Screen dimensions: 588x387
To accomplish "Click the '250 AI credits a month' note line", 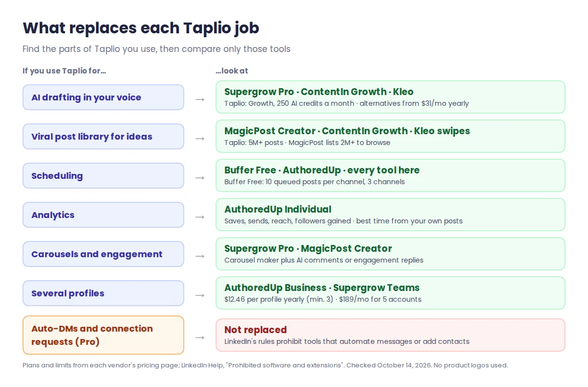I will pyautogui.click(x=346, y=103).
